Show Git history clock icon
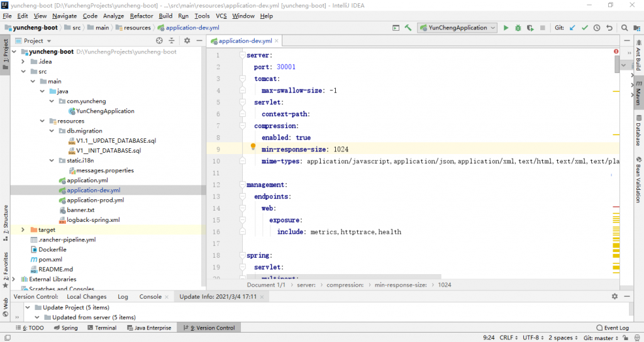Image resolution: width=644 pixels, height=342 pixels. click(x=597, y=28)
